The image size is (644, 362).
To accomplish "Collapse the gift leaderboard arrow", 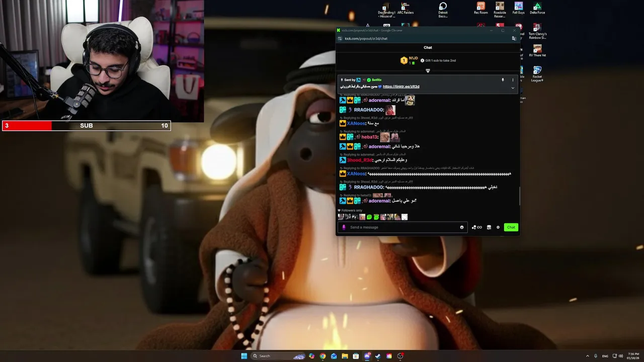I will [x=428, y=70].
